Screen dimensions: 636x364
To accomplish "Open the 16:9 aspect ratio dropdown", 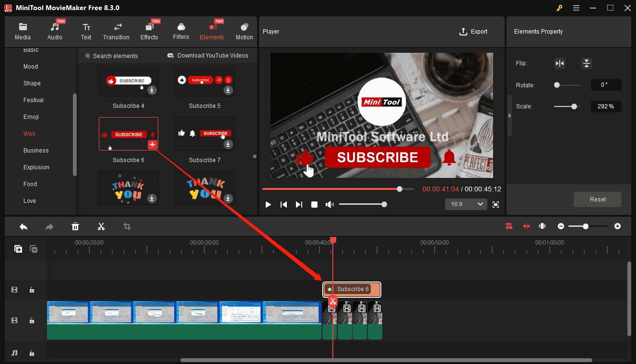I will 466,204.
